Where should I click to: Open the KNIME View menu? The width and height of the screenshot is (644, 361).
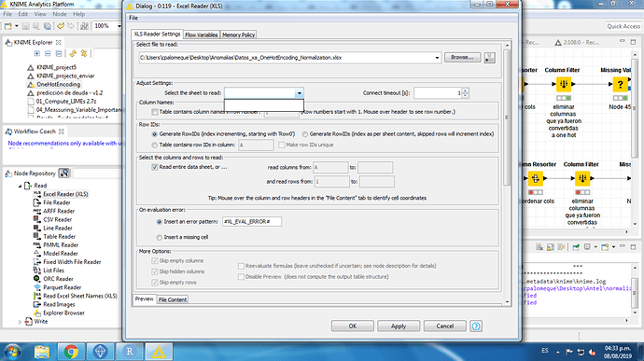(40, 14)
